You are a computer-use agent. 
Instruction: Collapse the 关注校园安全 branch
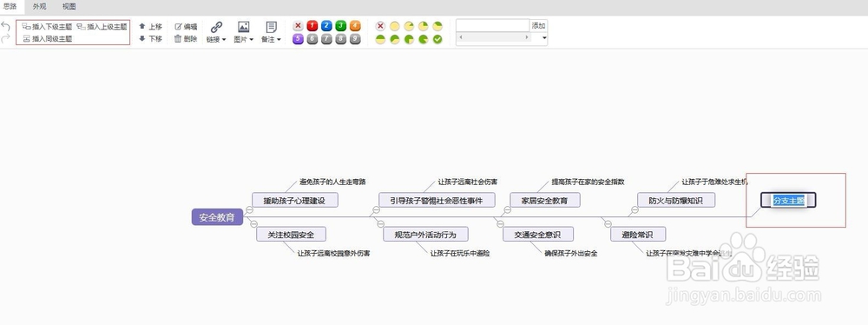click(x=253, y=223)
